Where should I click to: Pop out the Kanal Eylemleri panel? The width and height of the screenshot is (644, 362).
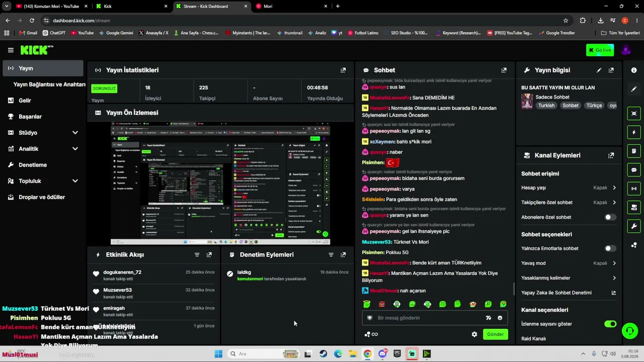[x=611, y=156]
